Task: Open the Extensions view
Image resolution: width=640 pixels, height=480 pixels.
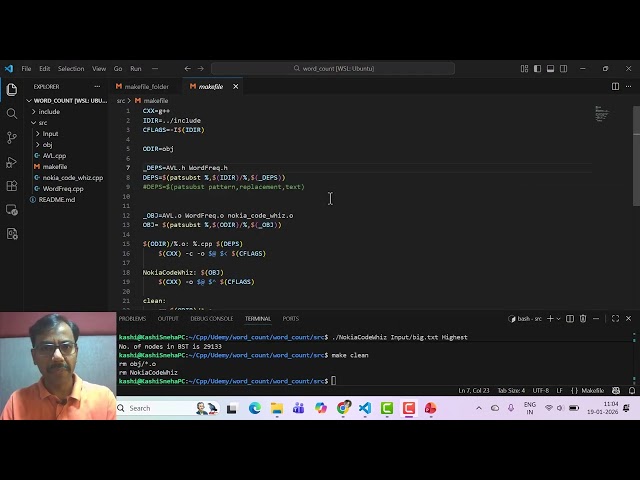Action: click(x=12, y=186)
